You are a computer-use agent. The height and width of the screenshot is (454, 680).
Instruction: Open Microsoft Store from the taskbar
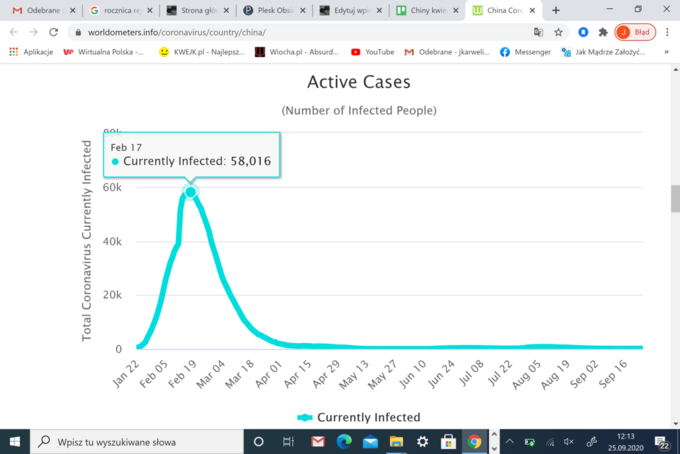coord(448,441)
